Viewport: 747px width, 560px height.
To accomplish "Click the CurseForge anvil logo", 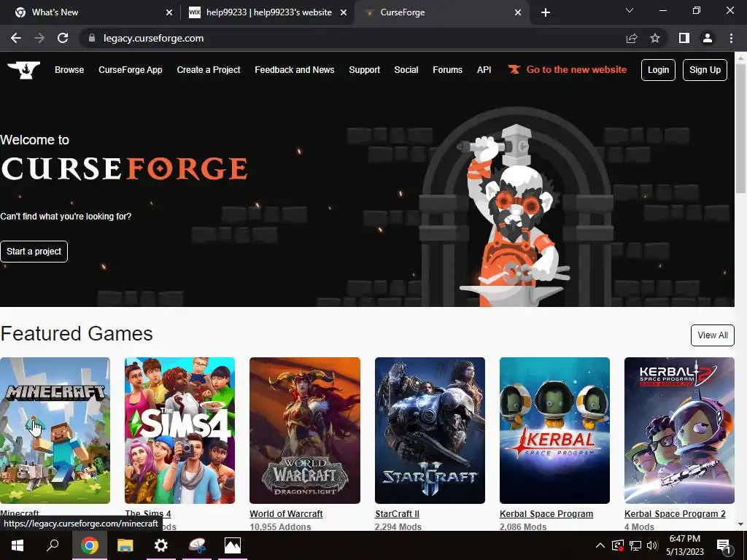I will click(x=24, y=70).
